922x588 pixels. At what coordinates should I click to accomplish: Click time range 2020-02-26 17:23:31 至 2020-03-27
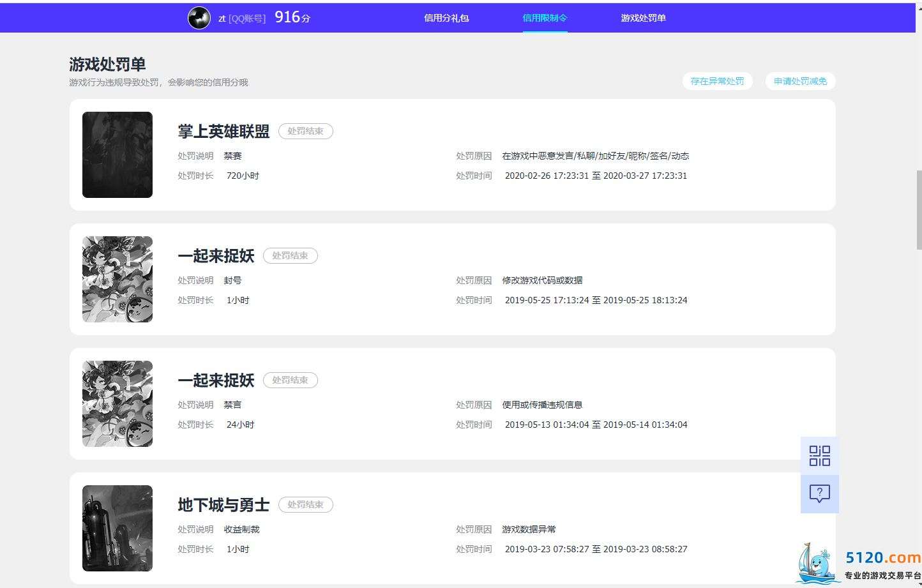point(596,176)
